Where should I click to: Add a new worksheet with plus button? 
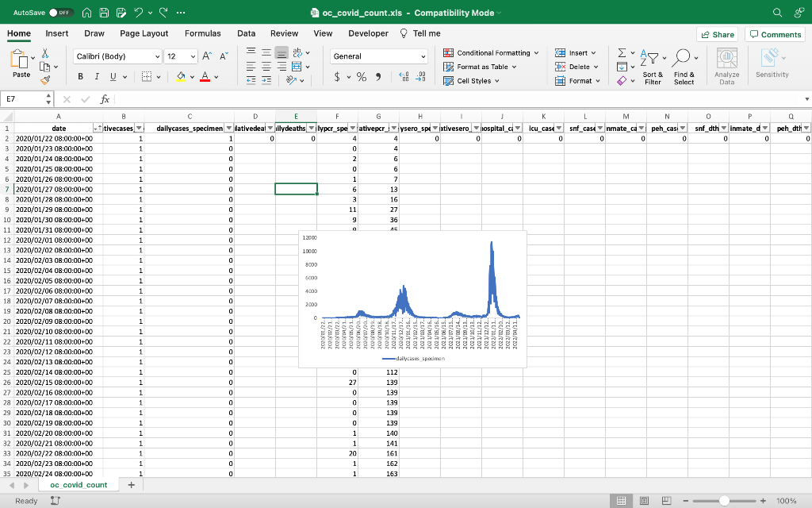[132, 484]
